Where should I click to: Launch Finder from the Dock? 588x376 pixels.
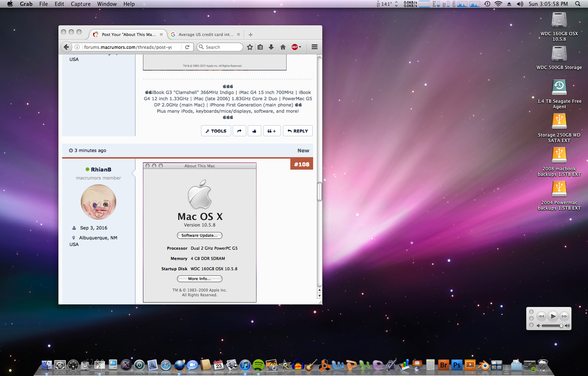coord(47,365)
